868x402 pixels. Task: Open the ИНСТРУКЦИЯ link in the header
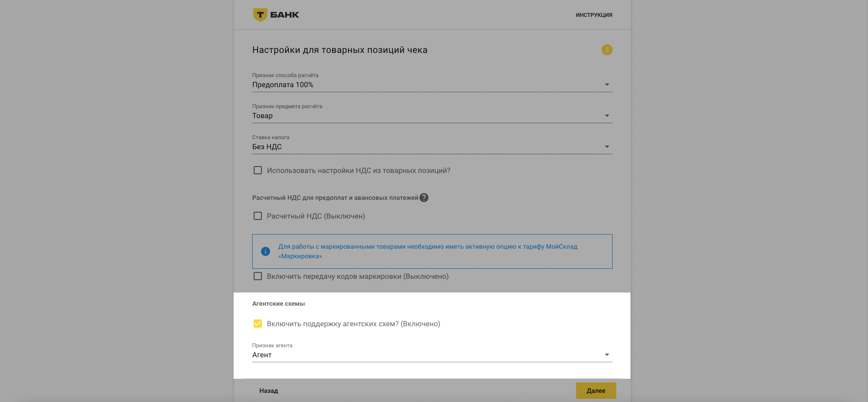[x=593, y=15]
